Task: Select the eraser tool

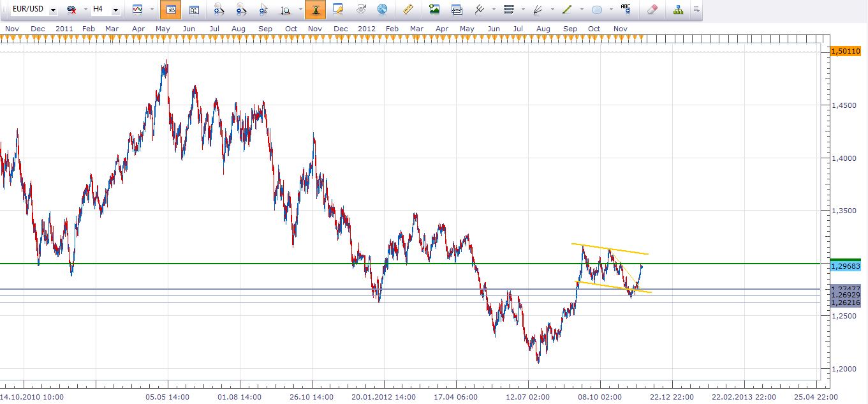Action: pyautogui.click(x=652, y=10)
